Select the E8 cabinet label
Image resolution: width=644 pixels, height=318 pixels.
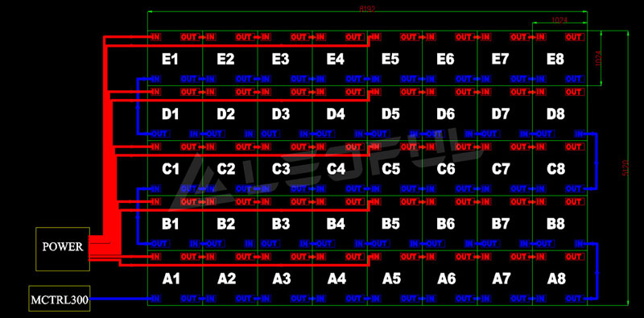coord(555,60)
